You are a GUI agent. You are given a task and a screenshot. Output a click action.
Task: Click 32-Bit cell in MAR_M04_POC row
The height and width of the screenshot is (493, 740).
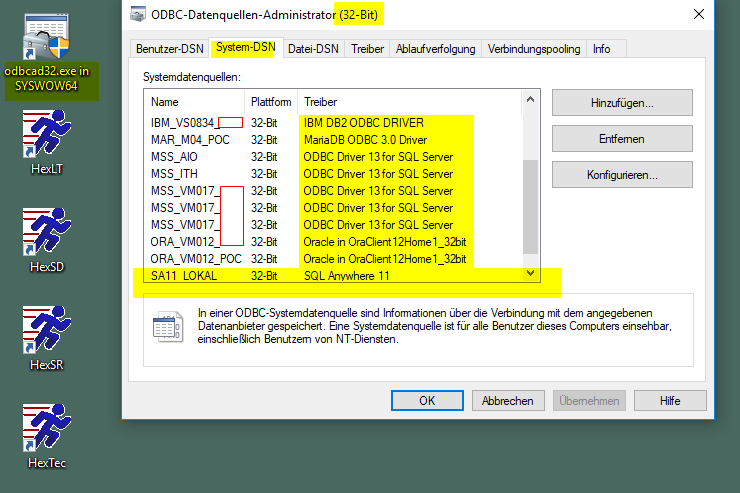[x=264, y=140]
